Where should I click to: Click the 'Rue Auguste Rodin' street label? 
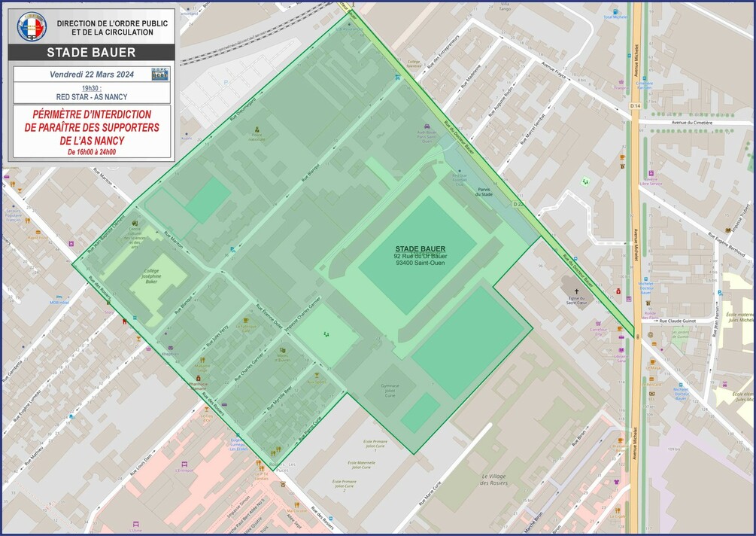(502, 101)
